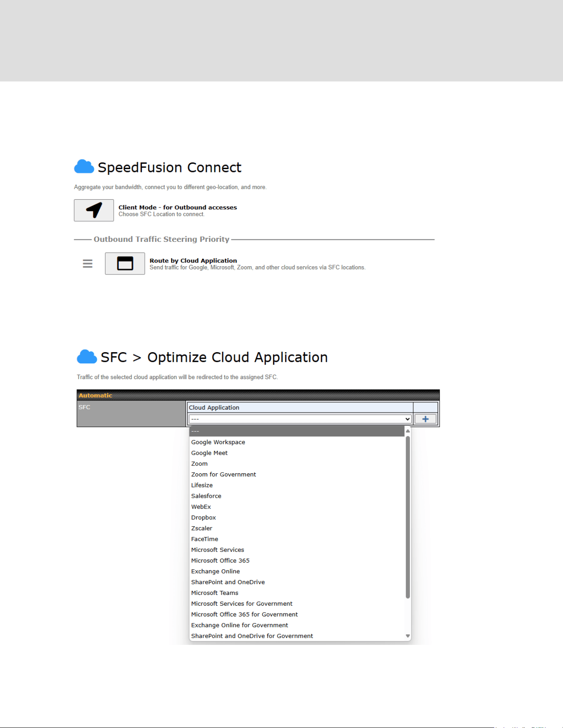This screenshot has width=563, height=728.
Task: Click the 'SFC' row label
Action: pyautogui.click(x=84, y=407)
